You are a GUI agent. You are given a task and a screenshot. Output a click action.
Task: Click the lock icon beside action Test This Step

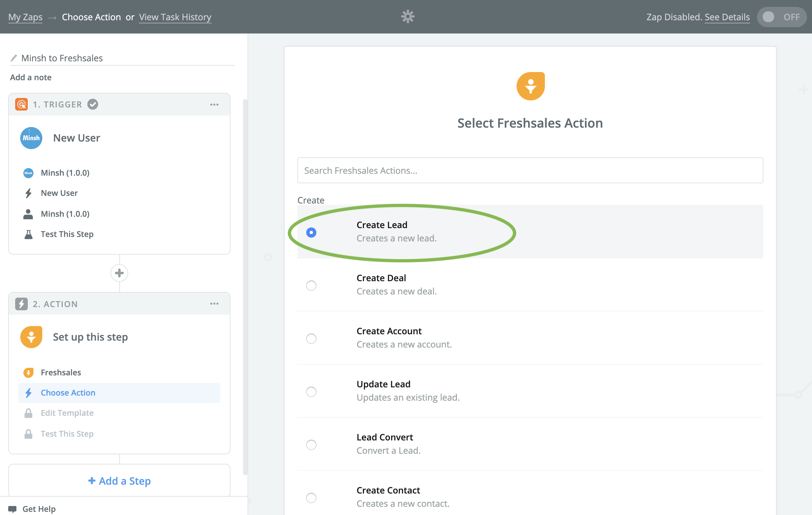[x=28, y=434]
